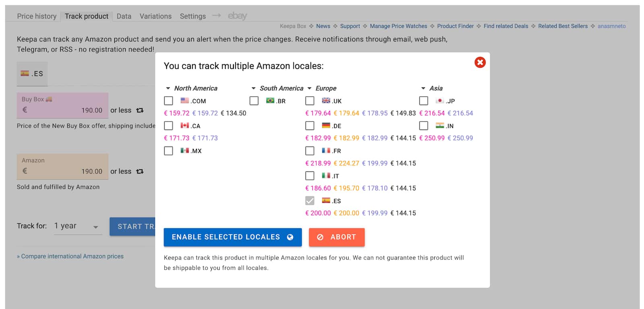Enable the .COM locale checkbox
Screen dimensions: 644x309
click(169, 101)
